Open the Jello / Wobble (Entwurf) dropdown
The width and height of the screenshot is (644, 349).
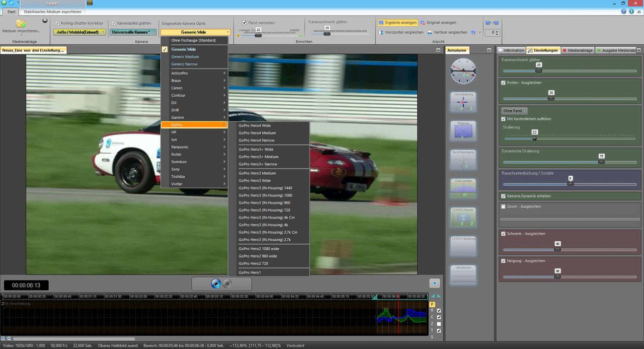pos(79,32)
